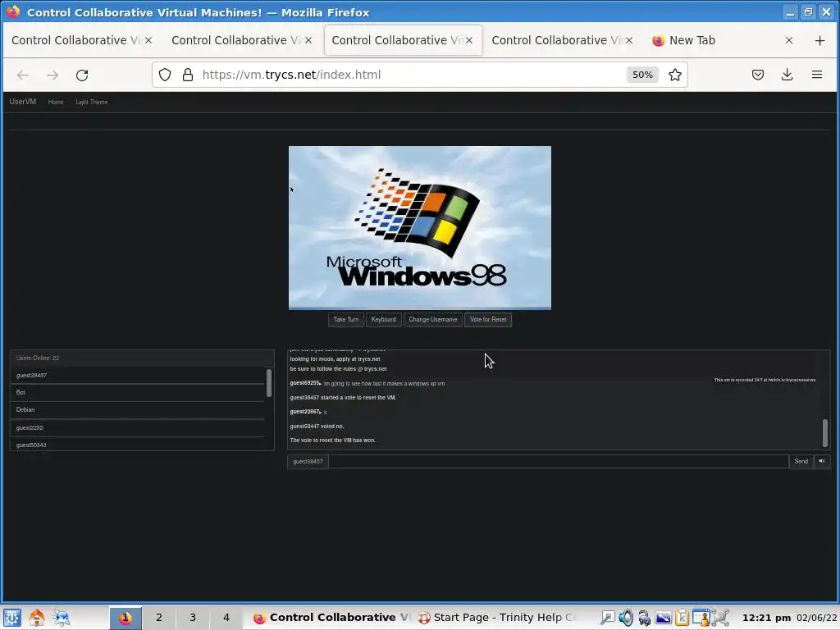Switch to virtual desktop 3
The image size is (840, 630).
pyautogui.click(x=193, y=618)
